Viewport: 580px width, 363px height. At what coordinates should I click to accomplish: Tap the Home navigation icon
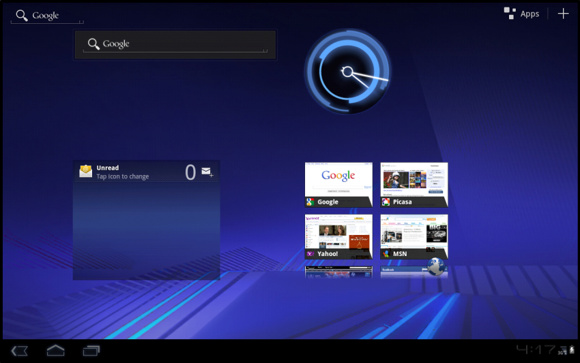click(x=55, y=350)
